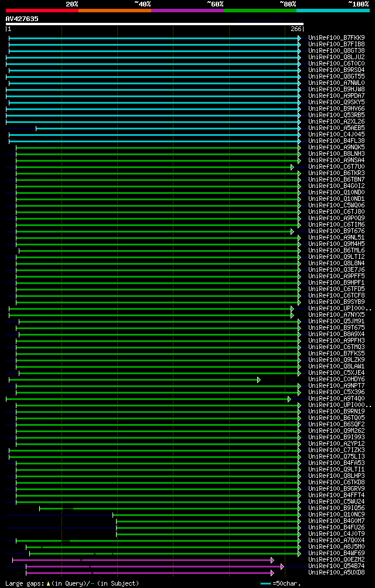Click the white AV427635 query sequence bar
Viewport: 375px width, 588px height.
(x=155, y=24)
